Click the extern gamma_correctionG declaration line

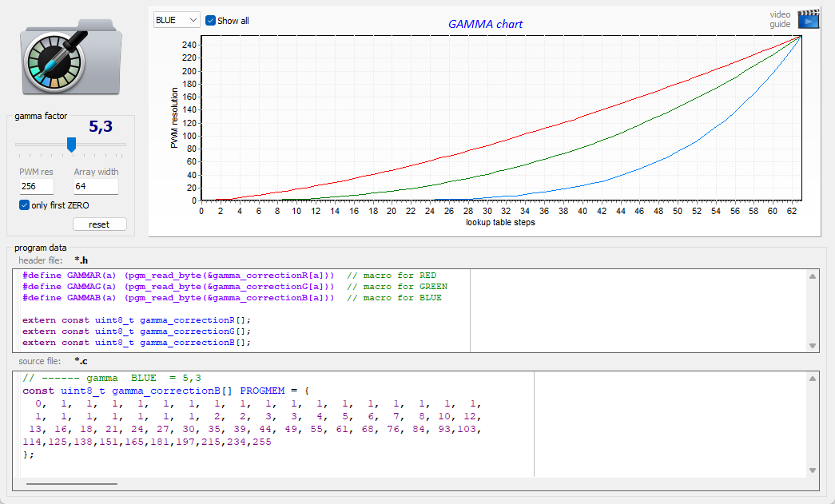click(137, 331)
